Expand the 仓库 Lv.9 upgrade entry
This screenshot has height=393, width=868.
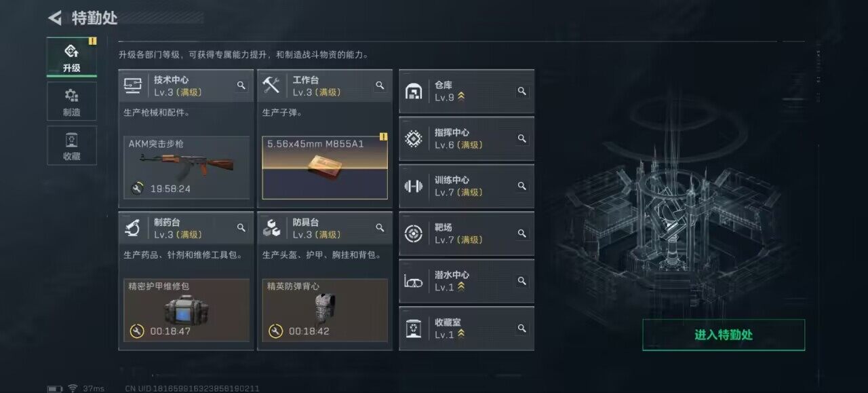(467, 91)
